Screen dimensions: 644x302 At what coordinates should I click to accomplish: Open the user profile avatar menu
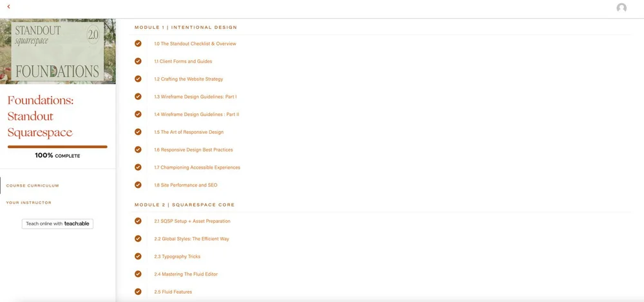point(621,8)
